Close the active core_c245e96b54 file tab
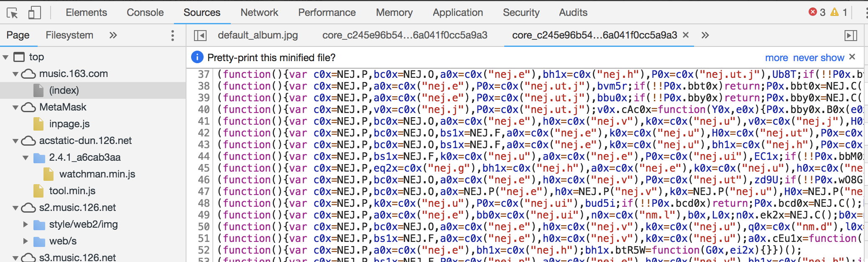The width and height of the screenshot is (868, 262). 686,35
